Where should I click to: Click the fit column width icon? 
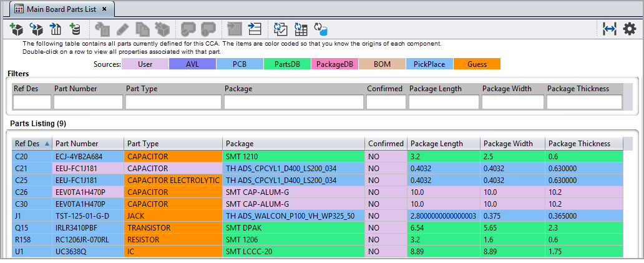coord(610,29)
